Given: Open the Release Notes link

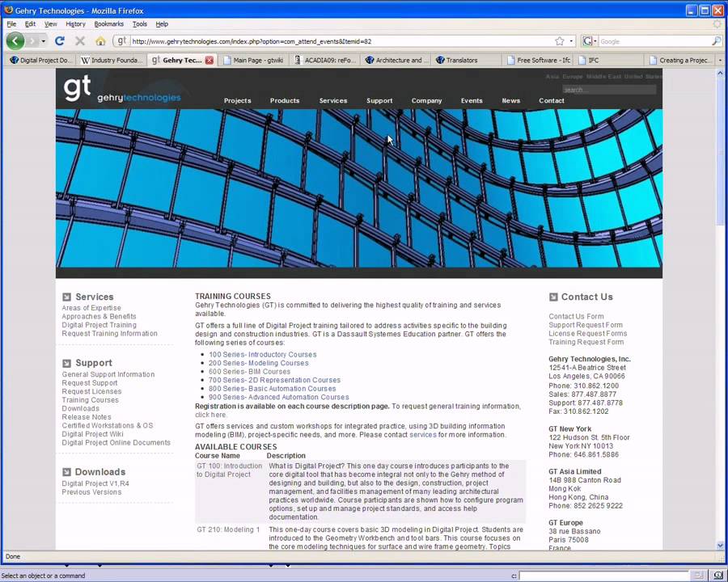Looking at the screenshot, I should point(87,417).
